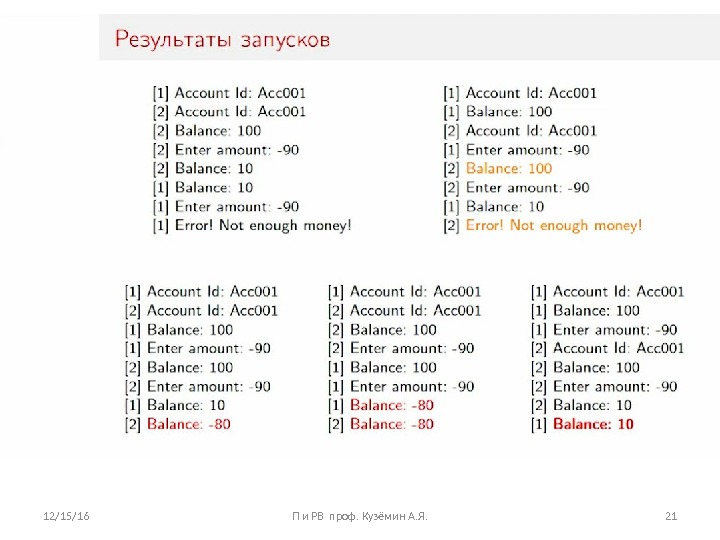This screenshot has width=720, height=540.
Task: Click "[2] Balance: 100" in top-left block
Action: click(207, 131)
